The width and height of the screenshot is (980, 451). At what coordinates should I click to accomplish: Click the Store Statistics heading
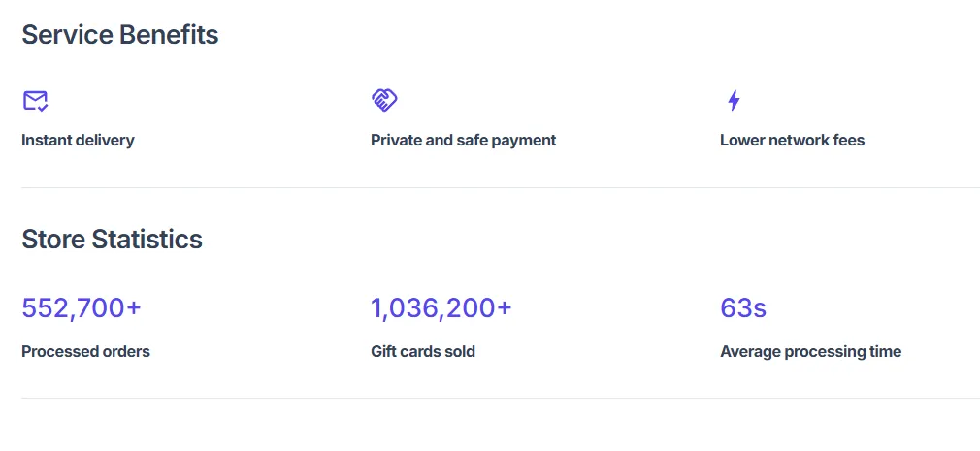112,239
